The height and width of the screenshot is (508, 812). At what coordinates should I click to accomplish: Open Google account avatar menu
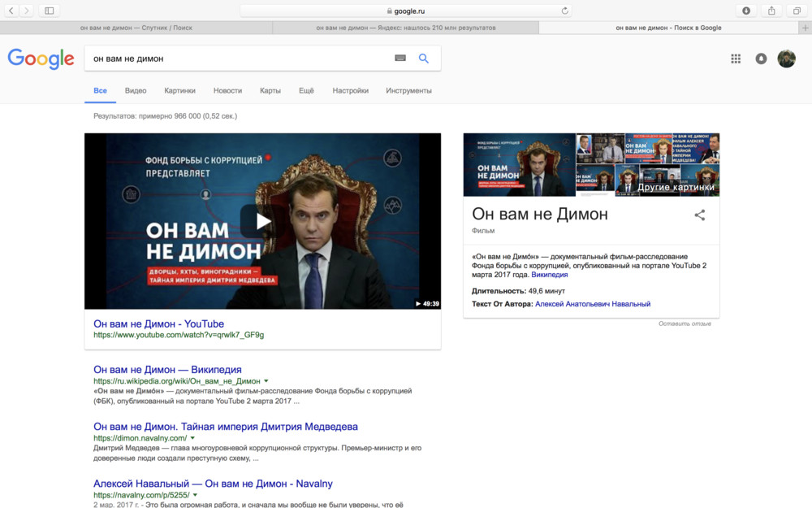(x=787, y=59)
